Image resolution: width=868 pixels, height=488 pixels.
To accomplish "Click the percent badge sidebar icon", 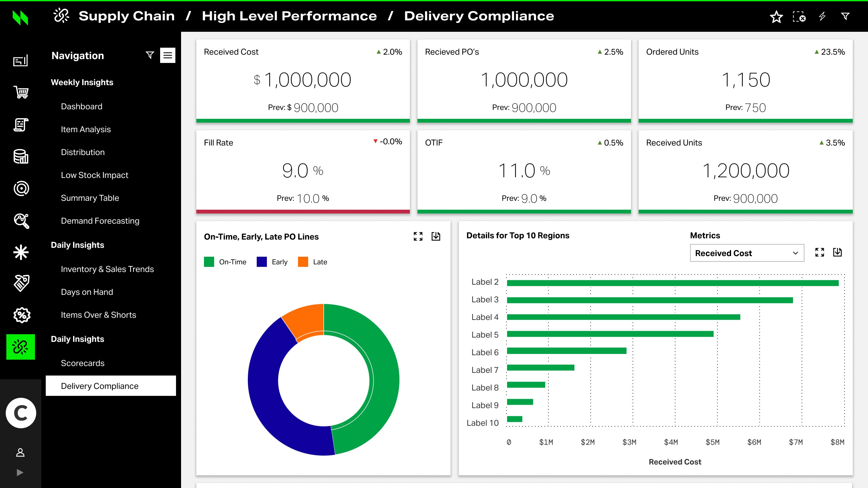I will tap(22, 315).
